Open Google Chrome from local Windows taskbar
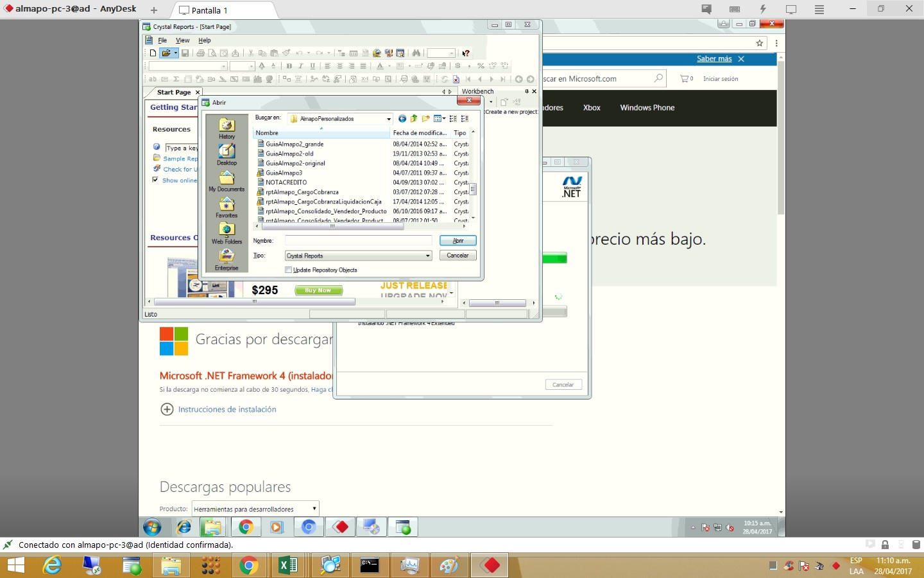Image resolution: width=924 pixels, height=578 pixels. pyautogui.click(x=249, y=566)
